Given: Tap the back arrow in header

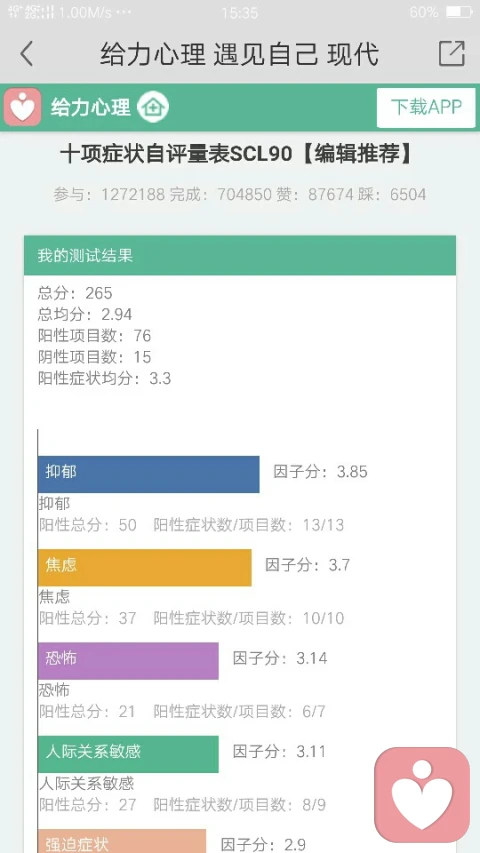Looking at the screenshot, I should click(x=26, y=54).
